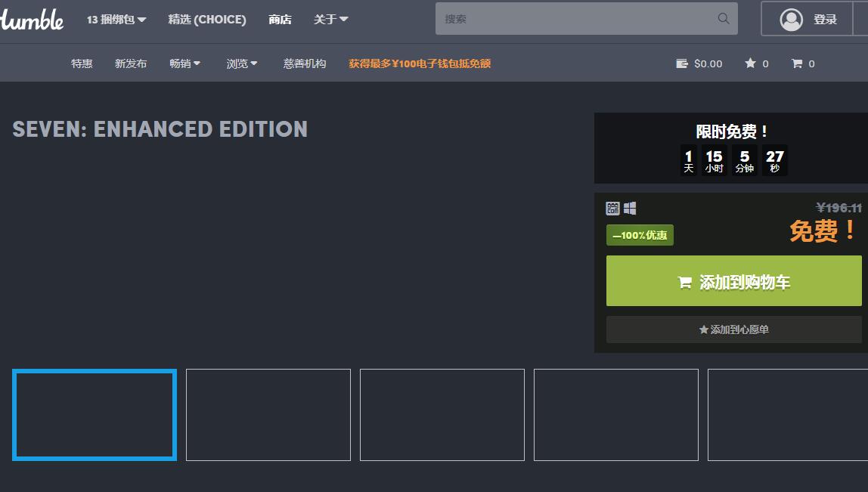Select the fourth screenshot thumbnail
868x492 pixels.
click(x=616, y=415)
